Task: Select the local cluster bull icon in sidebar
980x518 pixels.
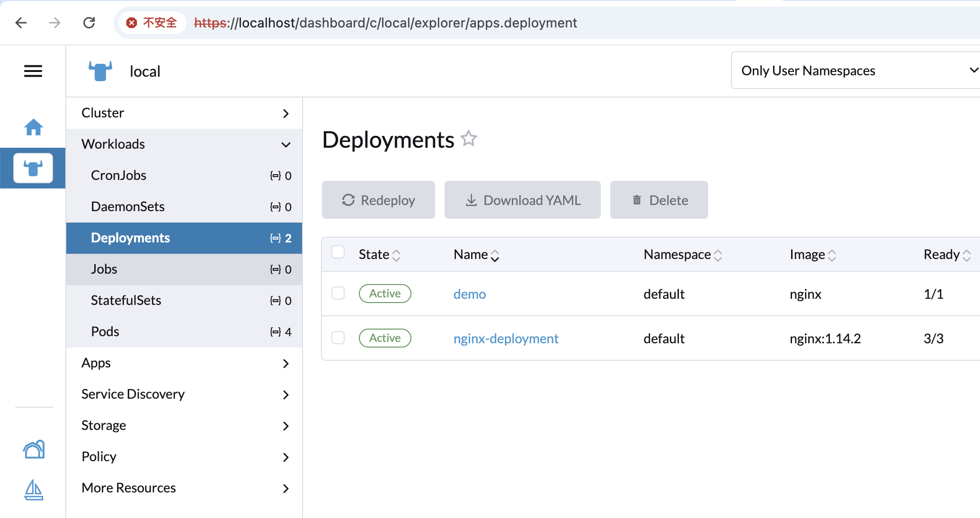Action: [33, 168]
